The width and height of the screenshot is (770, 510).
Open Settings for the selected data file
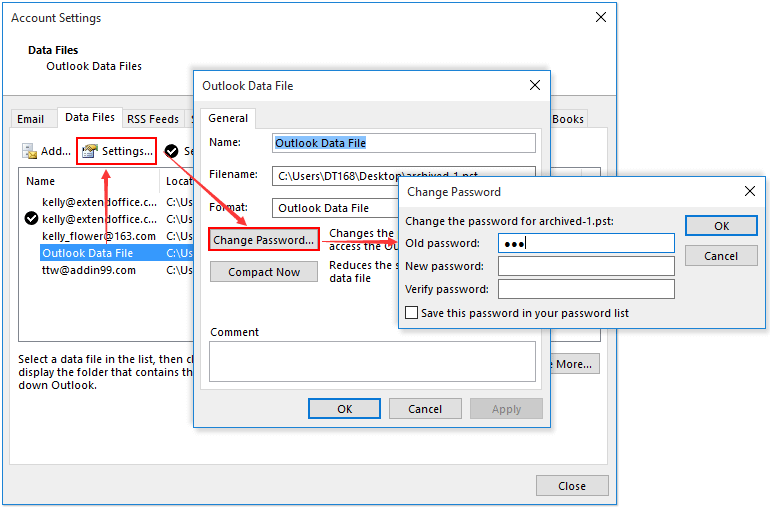117,151
